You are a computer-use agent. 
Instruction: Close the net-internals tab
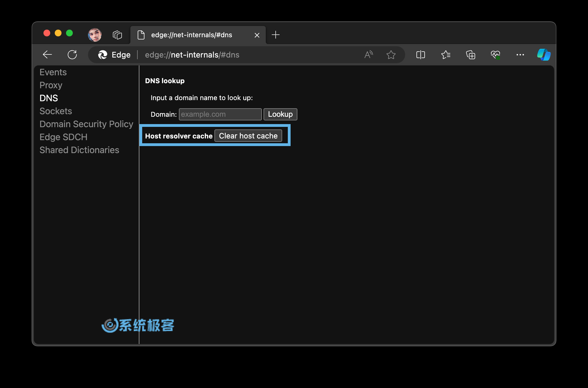click(257, 35)
